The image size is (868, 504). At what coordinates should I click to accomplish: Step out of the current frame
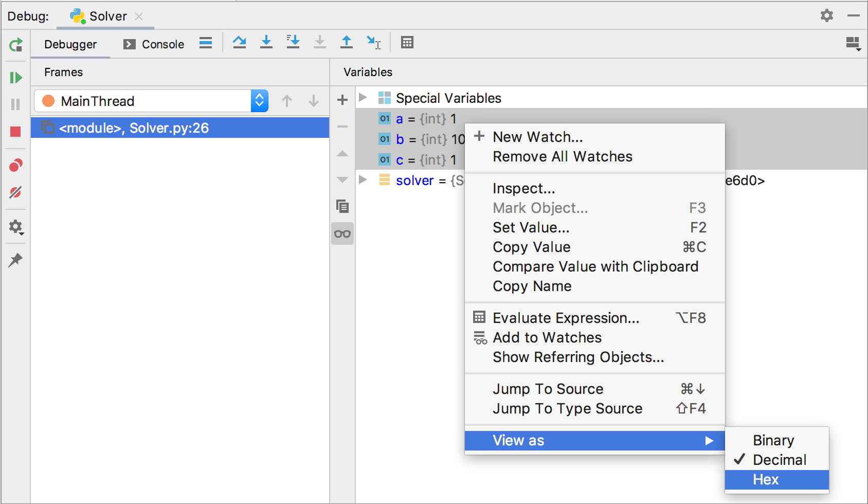[x=347, y=42]
